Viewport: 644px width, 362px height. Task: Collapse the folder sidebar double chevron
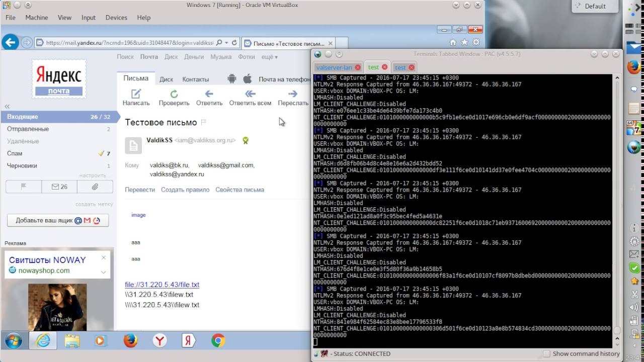8,107
